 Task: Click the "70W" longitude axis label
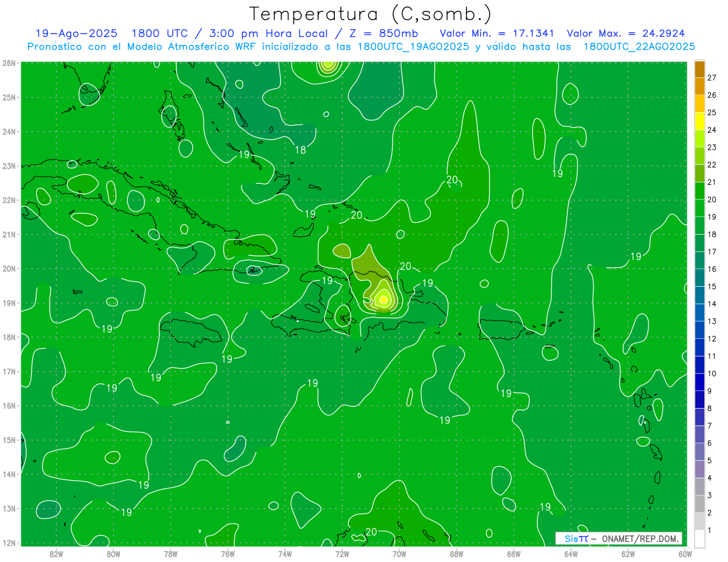coord(399,553)
